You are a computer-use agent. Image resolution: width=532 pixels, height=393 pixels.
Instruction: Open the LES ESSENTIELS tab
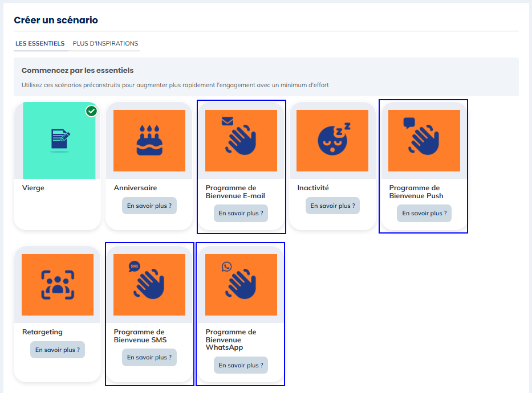pyautogui.click(x=40, y=43)
